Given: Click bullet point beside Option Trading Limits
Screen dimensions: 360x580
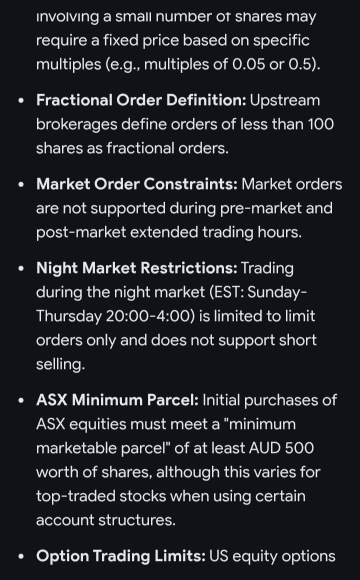Looking at the screenshot, I should 22,557.
